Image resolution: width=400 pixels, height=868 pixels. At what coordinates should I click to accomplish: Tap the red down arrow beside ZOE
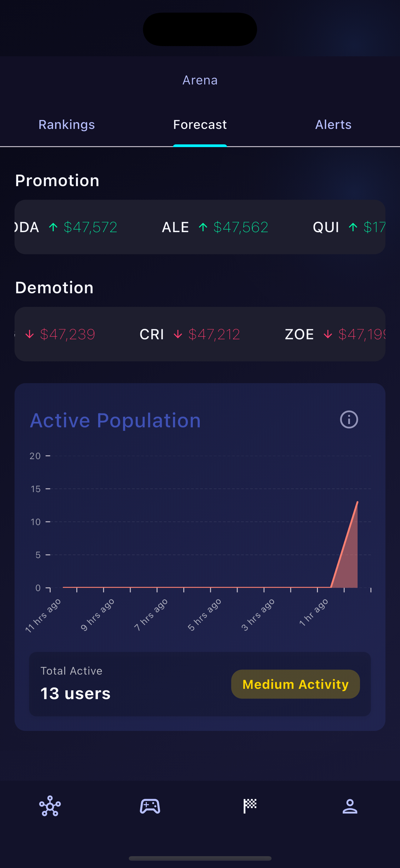[328, 334]
